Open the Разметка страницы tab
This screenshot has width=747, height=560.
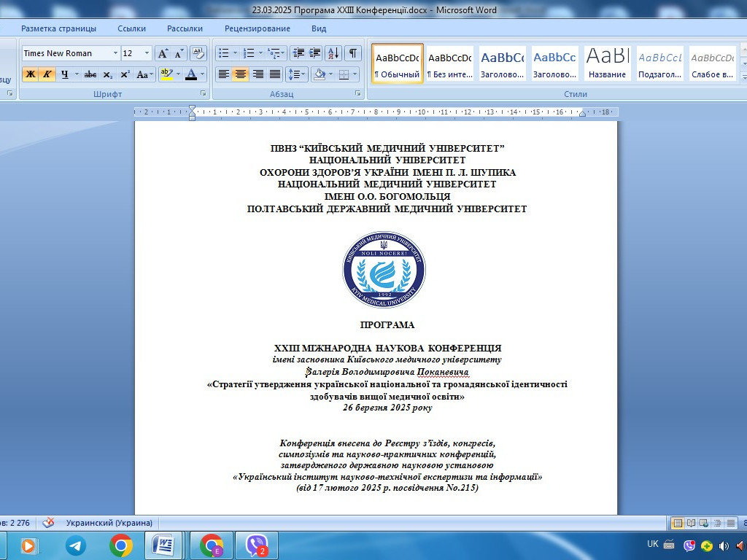point(58,28)
